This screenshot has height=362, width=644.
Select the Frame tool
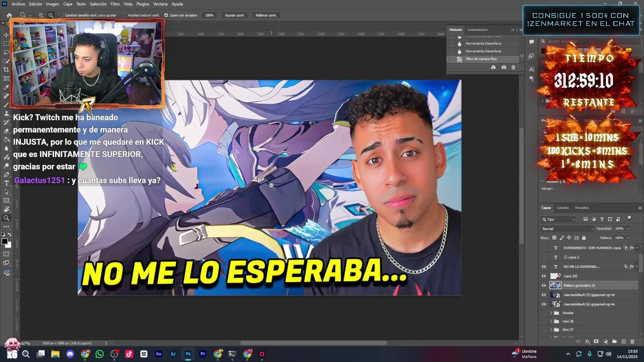click(x=7, y=78)
